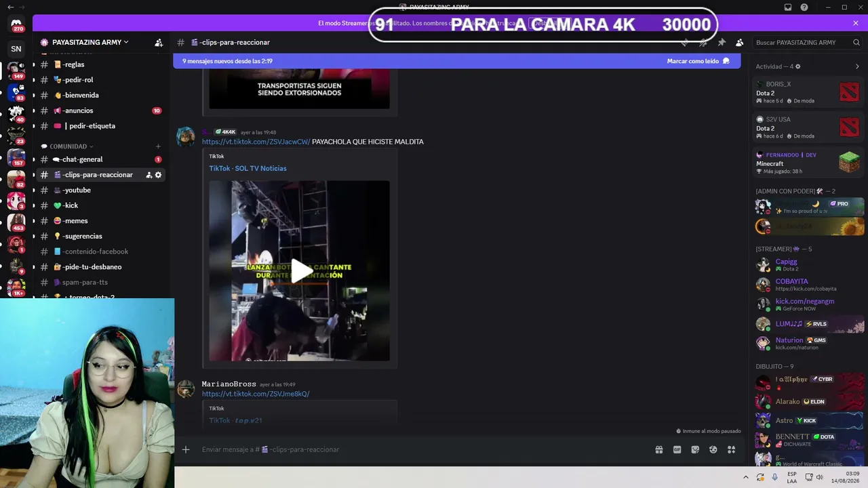Open the GIF picker
This screenshot has width=868, height=488.
click(x=677, y=449)
